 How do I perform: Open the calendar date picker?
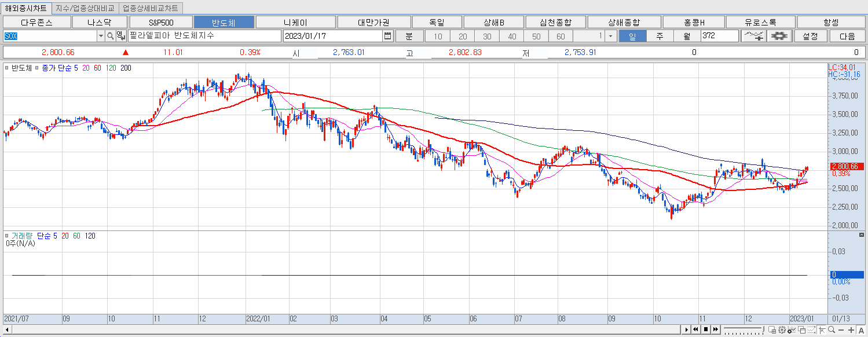click(388, 36)
